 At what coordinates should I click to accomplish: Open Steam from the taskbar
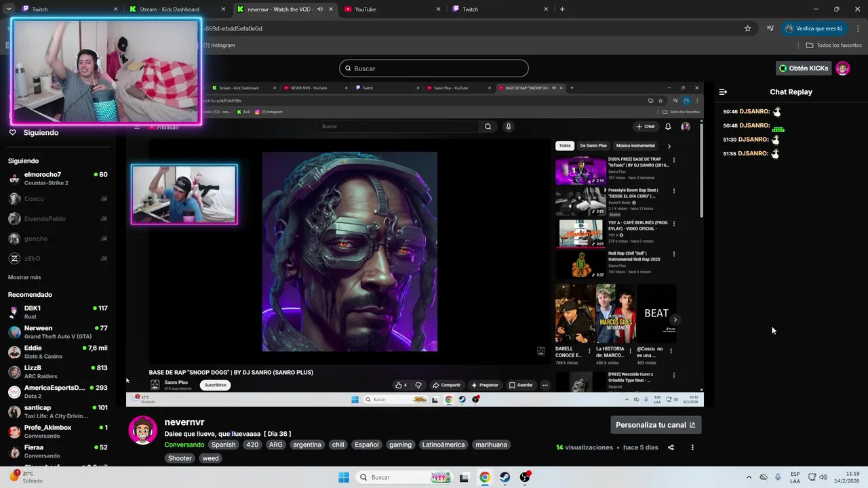tap(505, 477)
